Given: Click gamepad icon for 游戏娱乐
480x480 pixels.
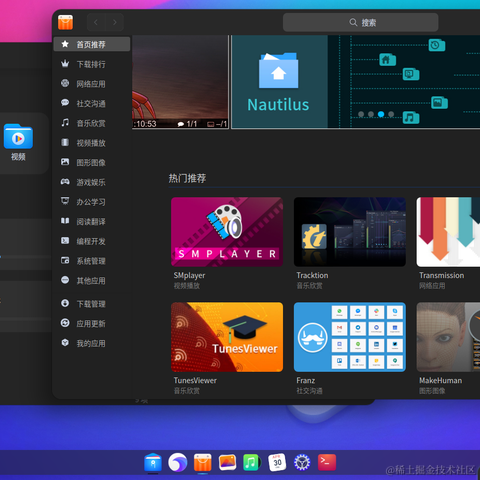Looking at the screenshot, I should 65,182.
